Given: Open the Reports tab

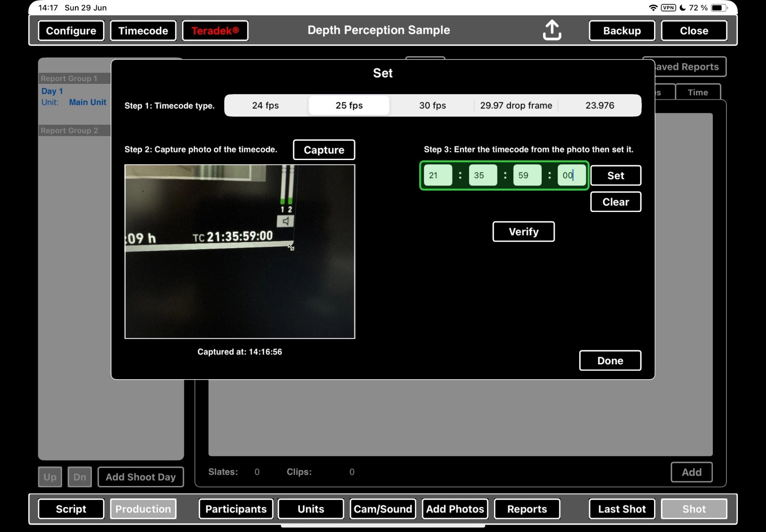Looking at the screenshot, I should tap(527, 509).
